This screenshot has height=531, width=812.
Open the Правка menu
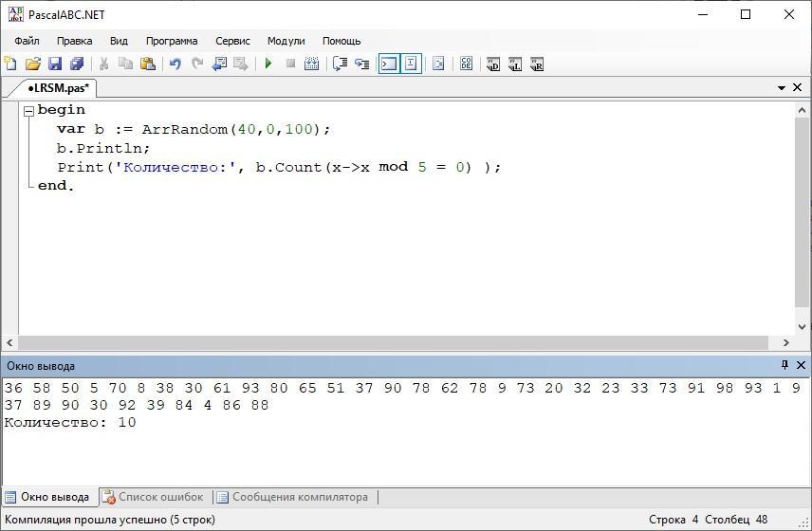(x=75, y=41)
